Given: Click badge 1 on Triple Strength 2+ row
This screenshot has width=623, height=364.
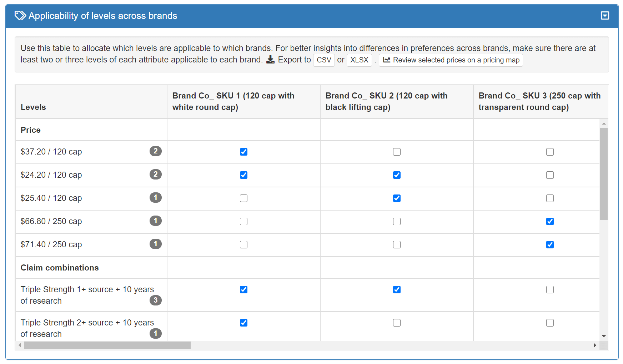Looking at the screenshot, I should pyautogui.click(x=155, y=333).
